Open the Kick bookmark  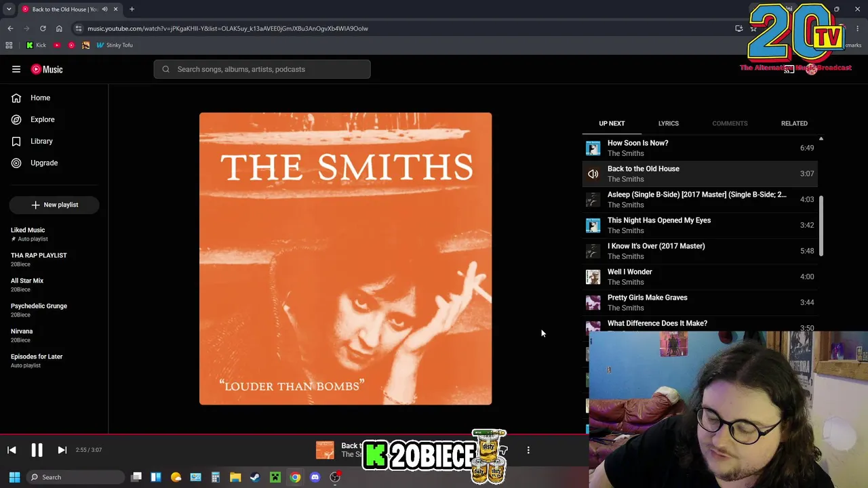tap(36, 45)
